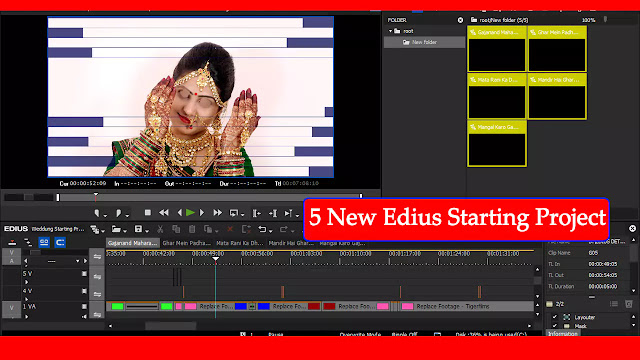Open the Information panel tab

point(563,333)
